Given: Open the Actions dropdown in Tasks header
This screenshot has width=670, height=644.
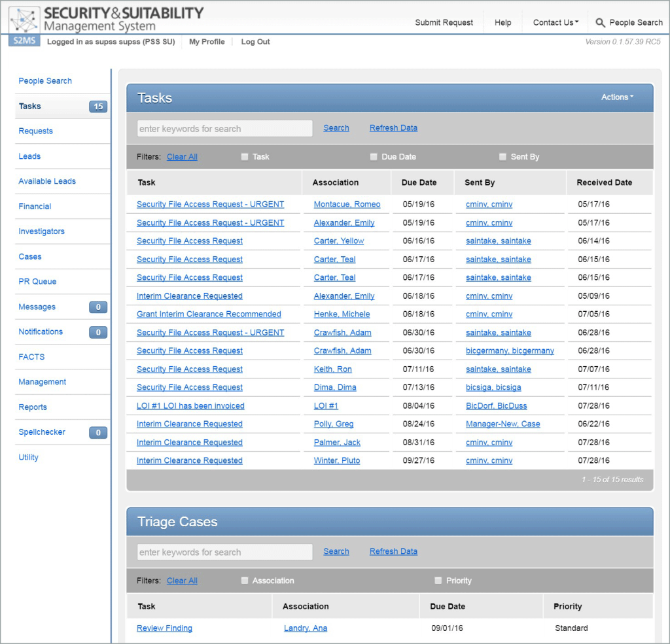Looking at the screenshot, I should (617, 97).
